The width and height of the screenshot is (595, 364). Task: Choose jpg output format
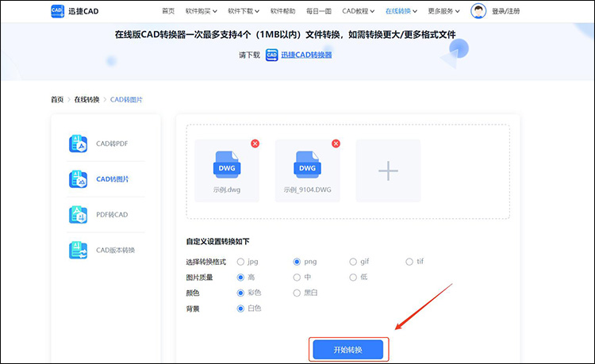(x=240, y=262)
